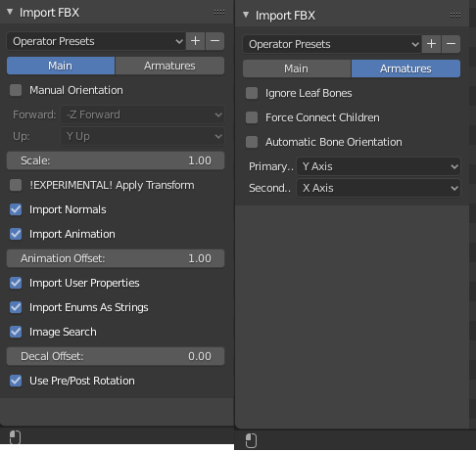Open the Primary bone axis dropdown
Viewport: 476px width, 452px height.
(378, 166)
